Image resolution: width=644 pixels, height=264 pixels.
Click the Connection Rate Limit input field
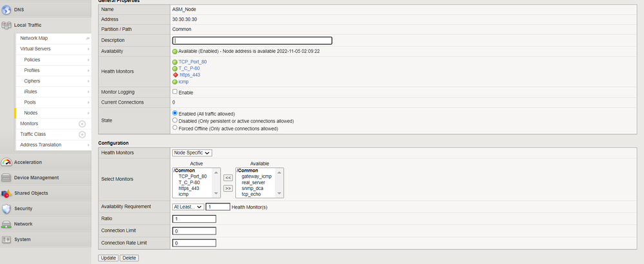pyautogui.click(x=194, y=243)
